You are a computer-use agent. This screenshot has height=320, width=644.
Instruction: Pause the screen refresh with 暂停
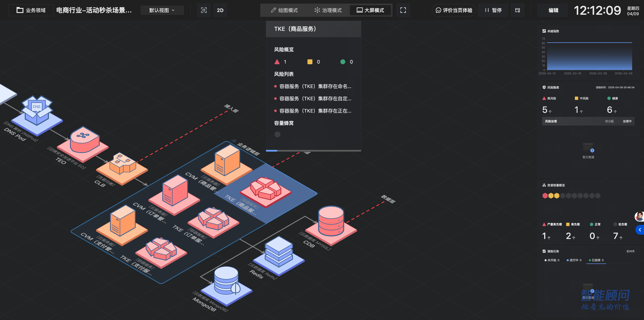[493, 10]
